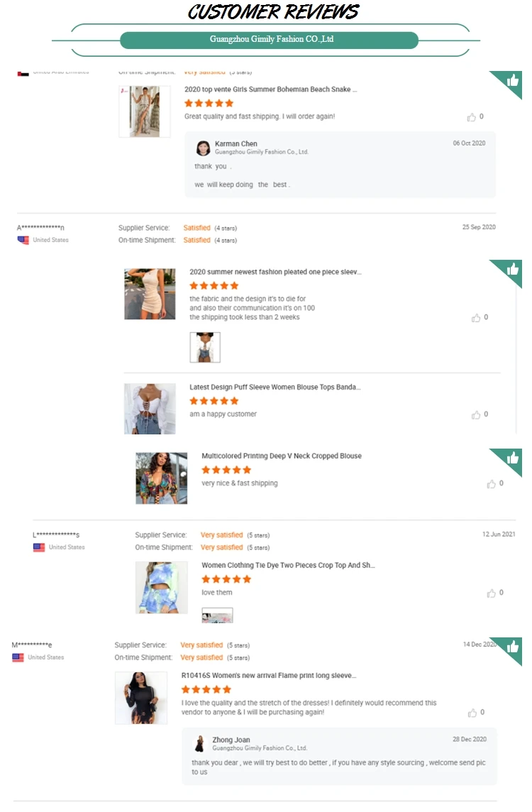Viewport: 532px width, 812px height.
Task: Click thumbs-up on Tie Dye Two Pieces review
Action: [492, 593]
